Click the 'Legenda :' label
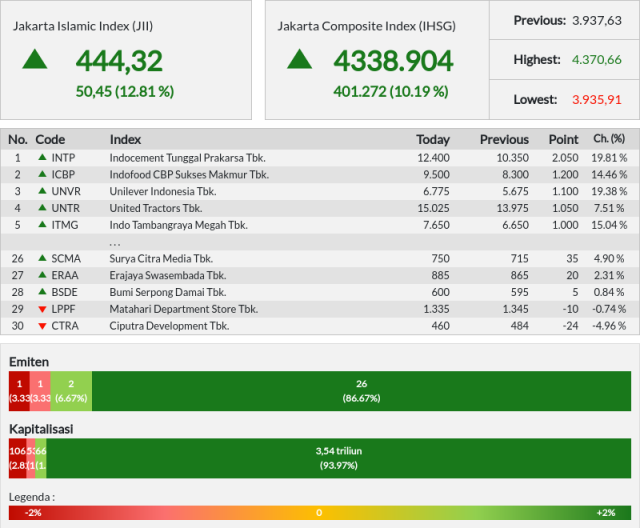The image size is (640, 528). [32, 497]
